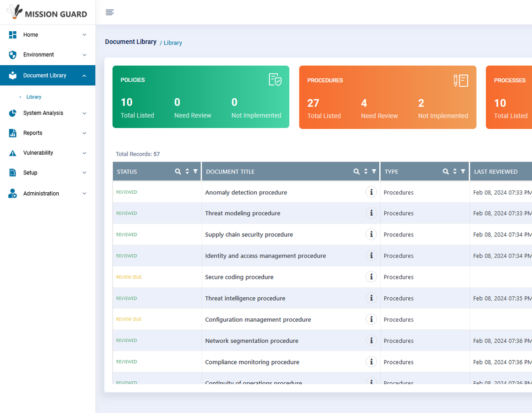This screenshot has height=413, width=532.
Task: Select the Network segmentation procedure title
Action: 252,340
